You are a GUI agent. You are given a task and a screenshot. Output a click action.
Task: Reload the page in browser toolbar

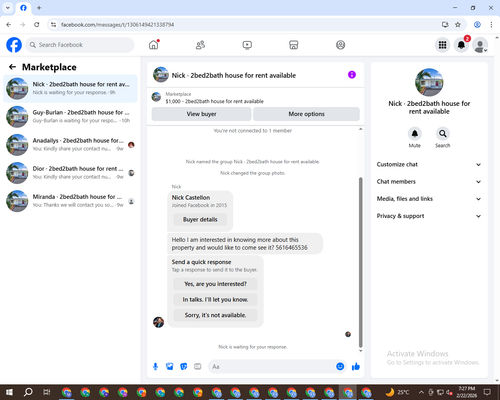pyautogui.click(x=37, y=24)
